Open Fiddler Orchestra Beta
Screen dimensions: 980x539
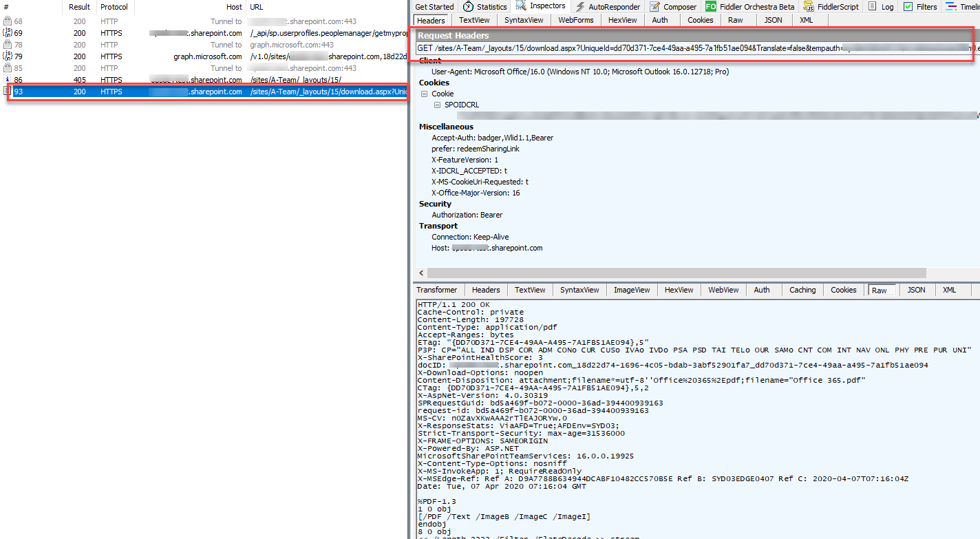[x=754, y=6]
